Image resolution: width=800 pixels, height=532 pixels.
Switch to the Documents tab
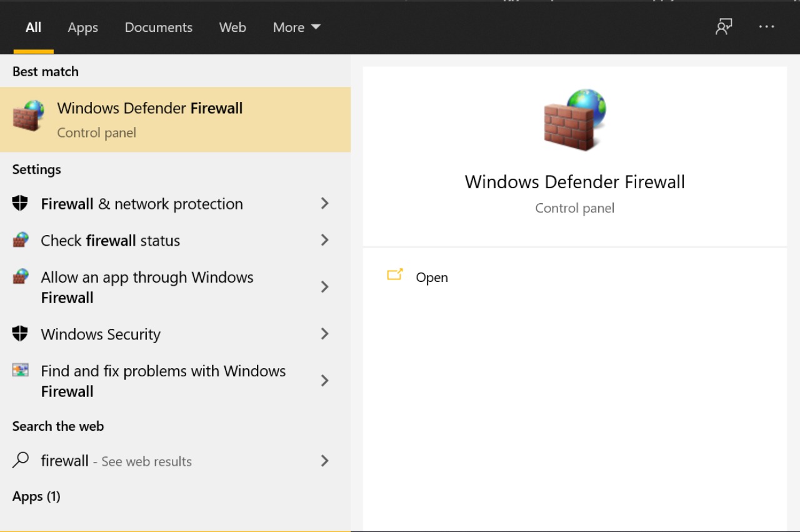(159, 28)
